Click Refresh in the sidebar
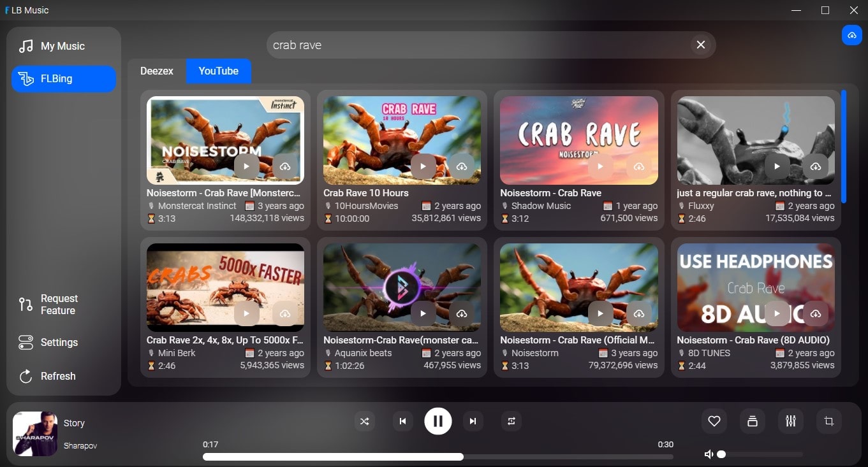 64,376
